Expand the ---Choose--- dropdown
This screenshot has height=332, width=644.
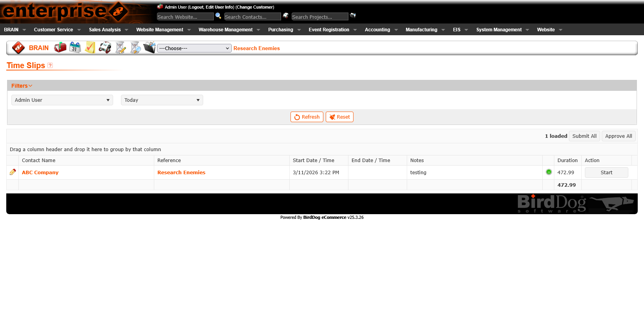tap(194, 48)
